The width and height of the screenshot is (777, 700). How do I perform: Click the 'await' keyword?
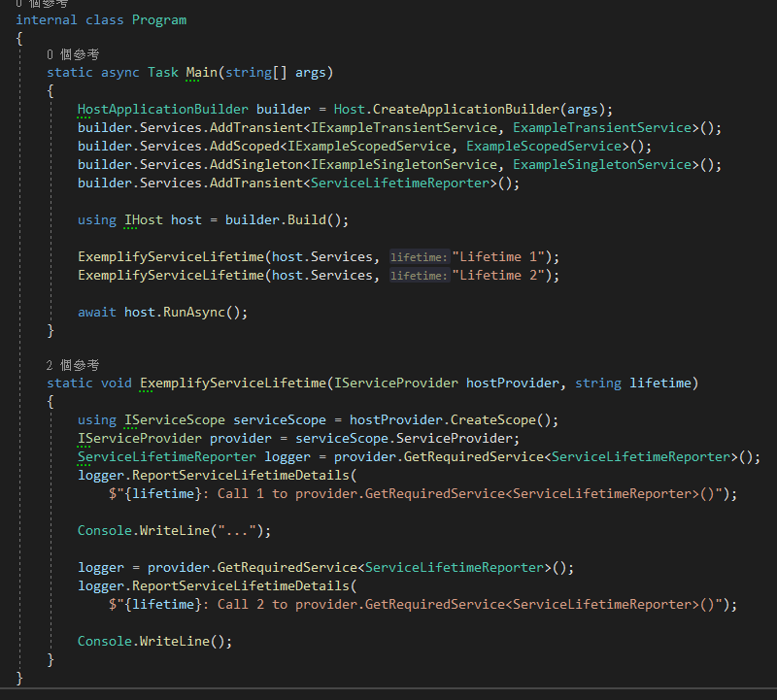(x=96, y=313)
